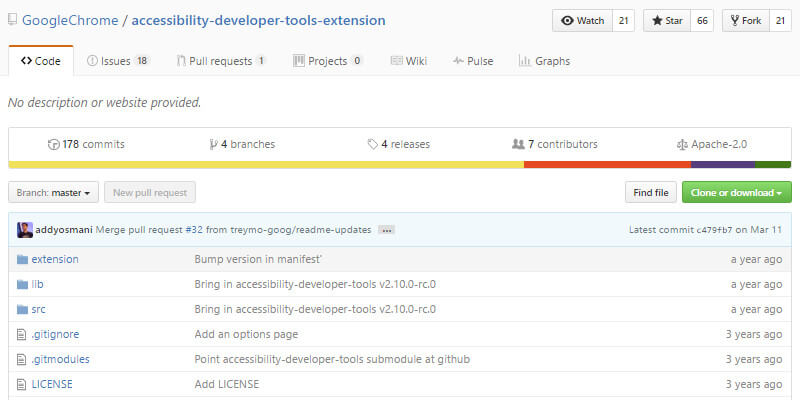The image size is (800, 400).
Task: Click the .gitignore file icon
Action: click(x=22, y=334)
